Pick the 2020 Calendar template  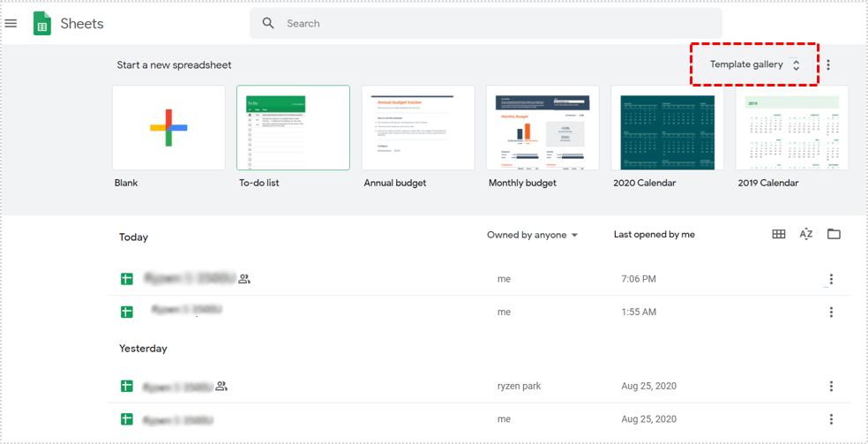(x=667, y=128)
